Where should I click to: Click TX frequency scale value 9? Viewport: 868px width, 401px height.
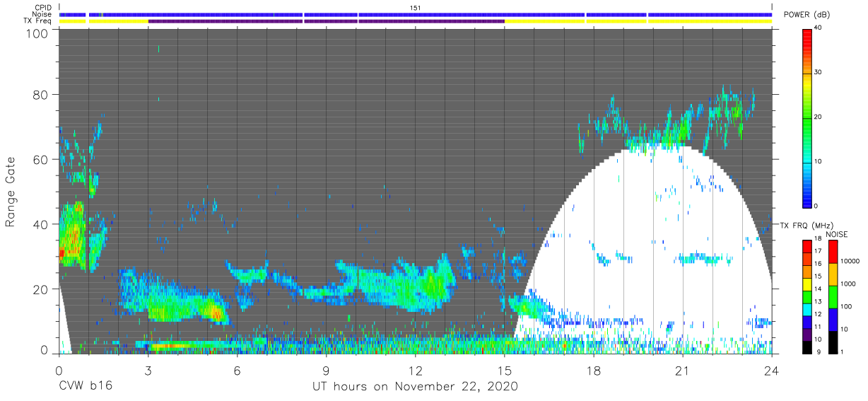point(819,352)
